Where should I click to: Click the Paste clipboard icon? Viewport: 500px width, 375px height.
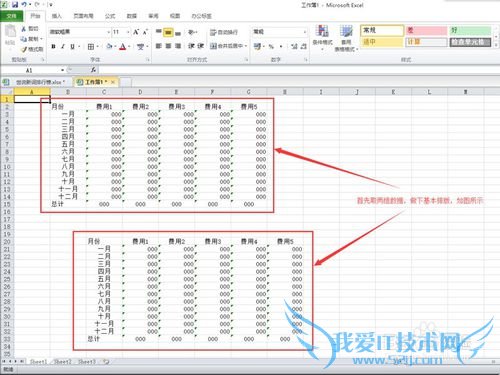tap(10, 31)
